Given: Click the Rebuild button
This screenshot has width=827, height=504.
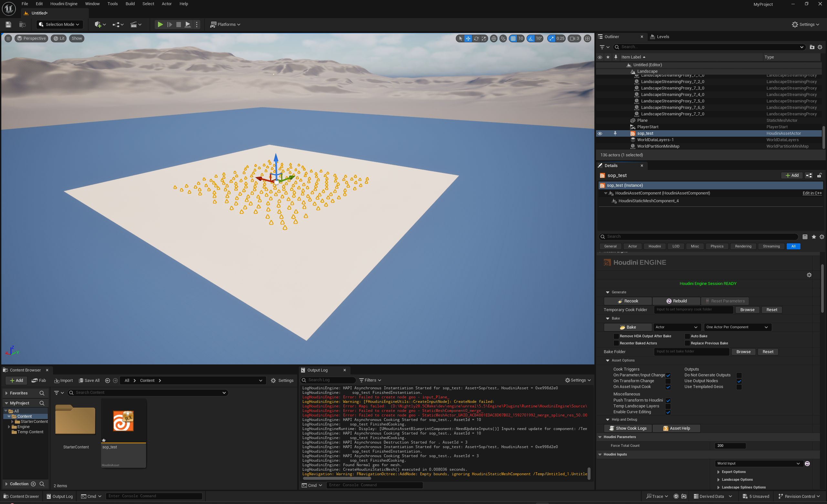Looking at the screenshot, I should (676, 301).
